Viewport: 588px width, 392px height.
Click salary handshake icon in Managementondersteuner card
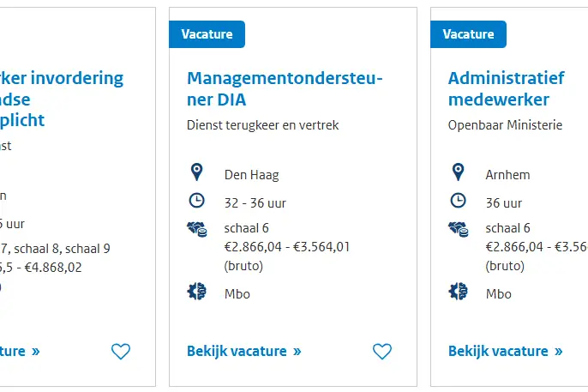197,229
